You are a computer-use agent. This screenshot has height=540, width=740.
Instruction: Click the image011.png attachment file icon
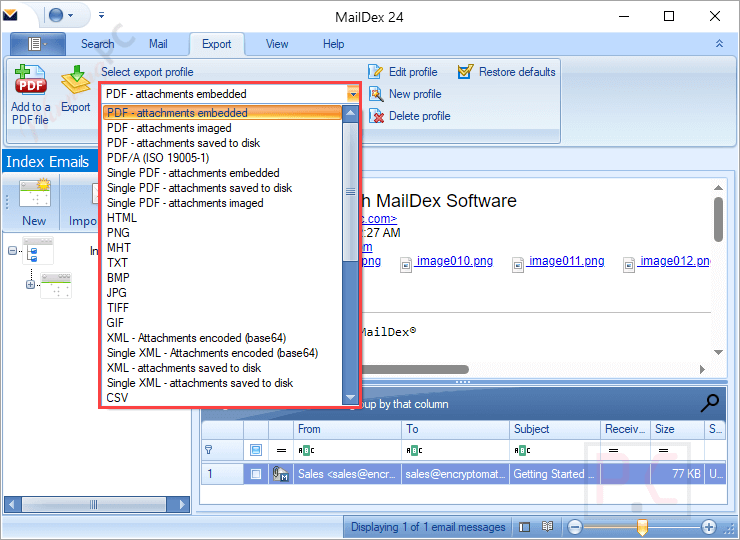point(518,264)
